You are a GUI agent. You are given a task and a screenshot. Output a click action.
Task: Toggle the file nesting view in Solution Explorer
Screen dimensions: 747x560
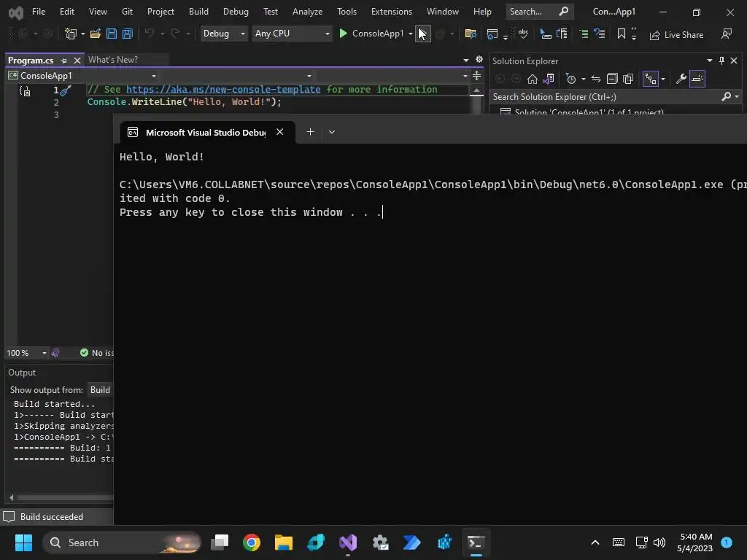click(x=650, y=79)
